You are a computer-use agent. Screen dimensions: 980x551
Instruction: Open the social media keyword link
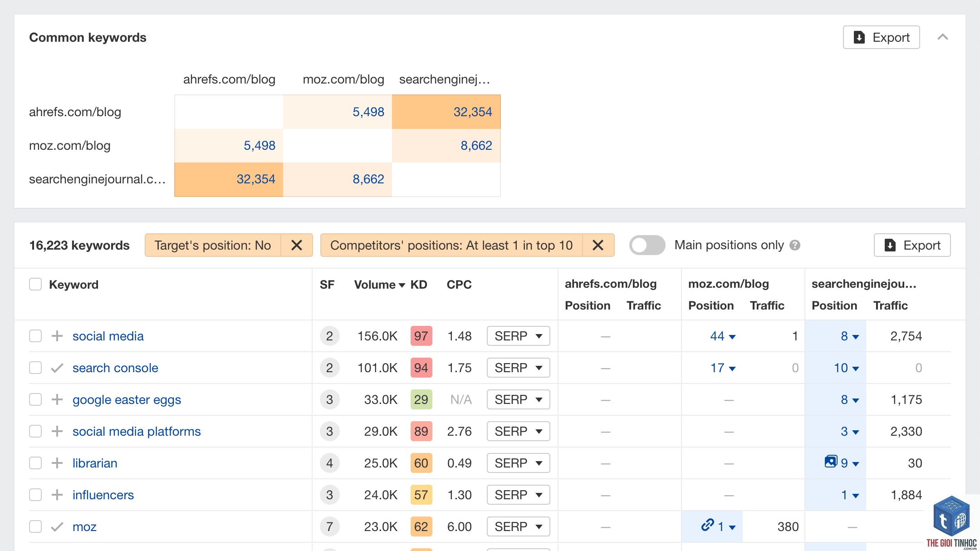(x=108, y=336)
